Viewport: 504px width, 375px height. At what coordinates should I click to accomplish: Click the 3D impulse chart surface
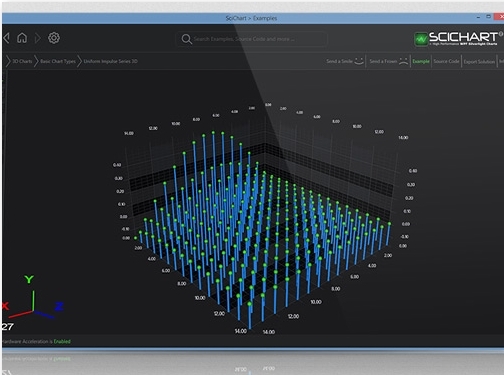pyautogui.click(x=260, y=217)
